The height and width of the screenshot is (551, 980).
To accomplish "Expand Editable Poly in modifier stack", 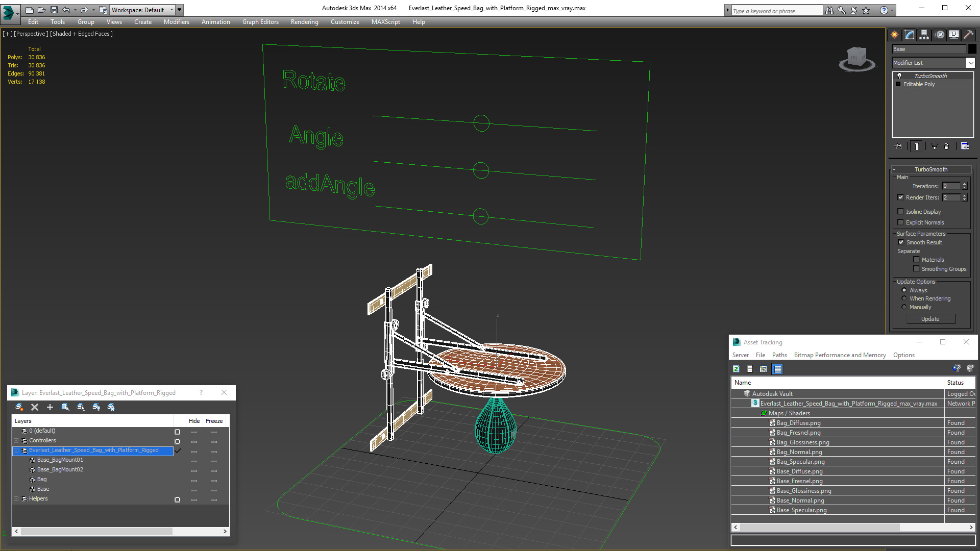I will (x=898, y=84).
